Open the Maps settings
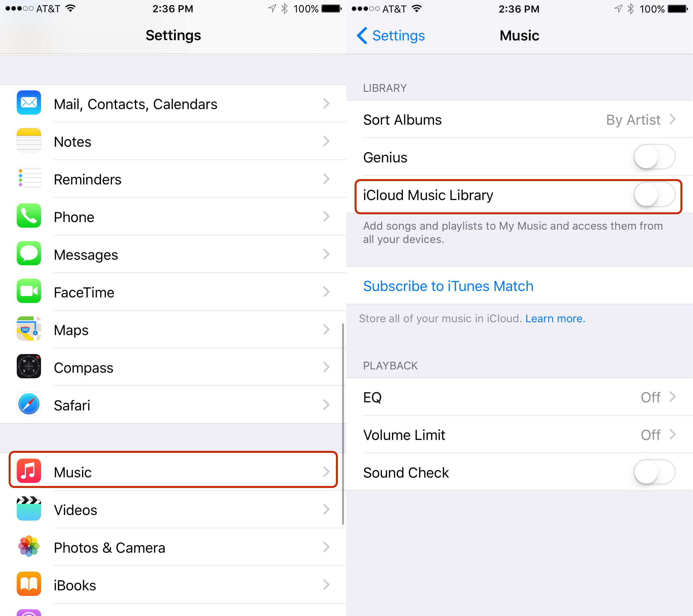Viewport: 693px width, 616px height. (x=173, y=330)
